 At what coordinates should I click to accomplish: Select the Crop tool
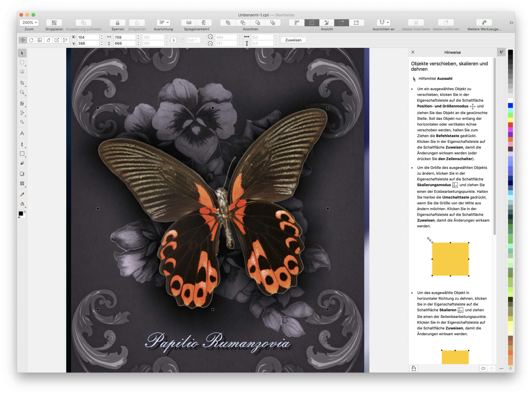22,83
